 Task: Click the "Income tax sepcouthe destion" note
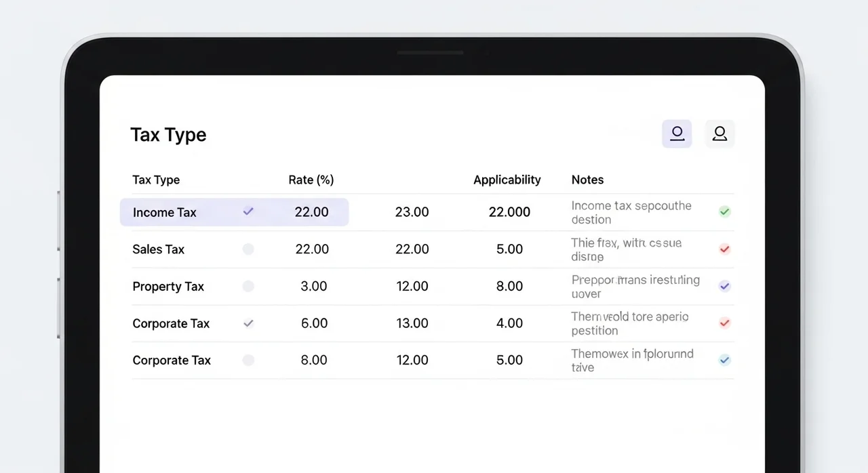click(631, 212)
